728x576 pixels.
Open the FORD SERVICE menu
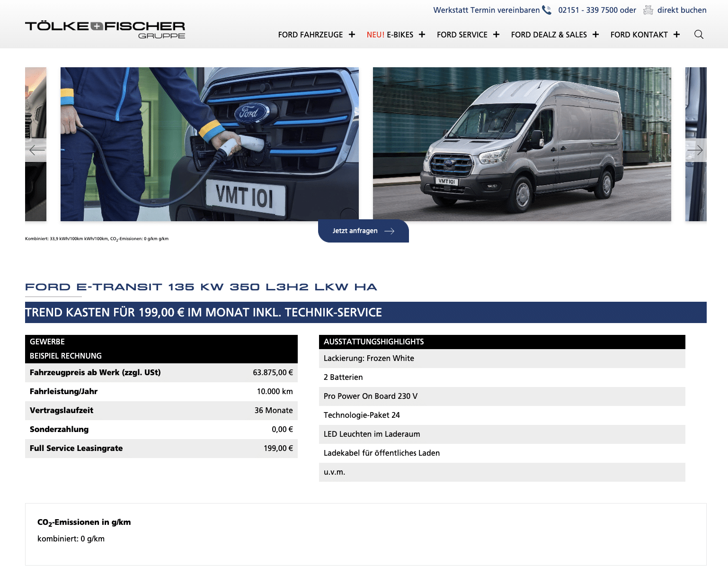(x=462, y=35)
